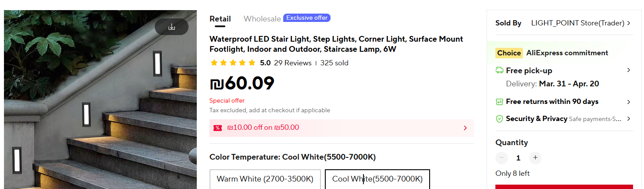Open the 29 Reviews link
The height and width of the screenshot is (189, 644).
(x=292, y=63)
